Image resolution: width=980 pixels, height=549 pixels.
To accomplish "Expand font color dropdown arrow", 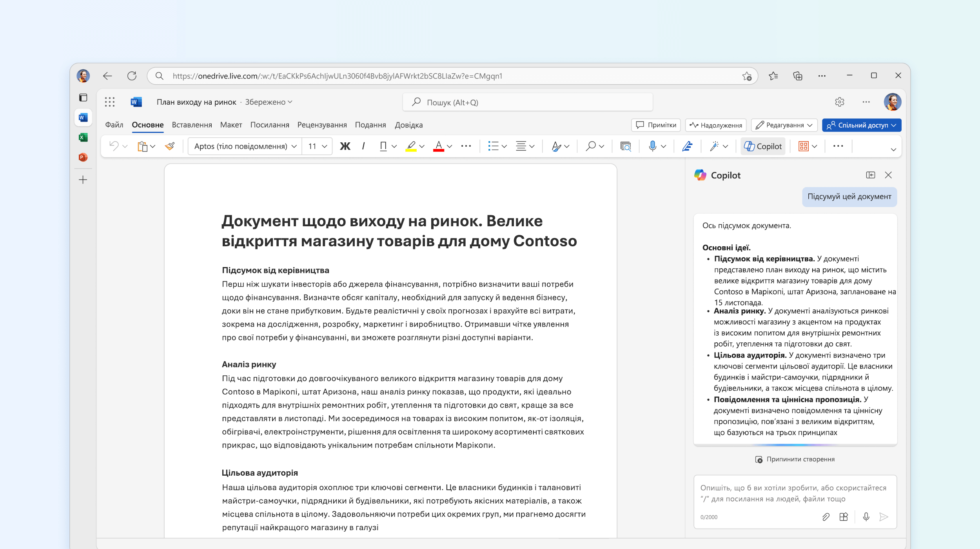I will (x=450, y=146).
